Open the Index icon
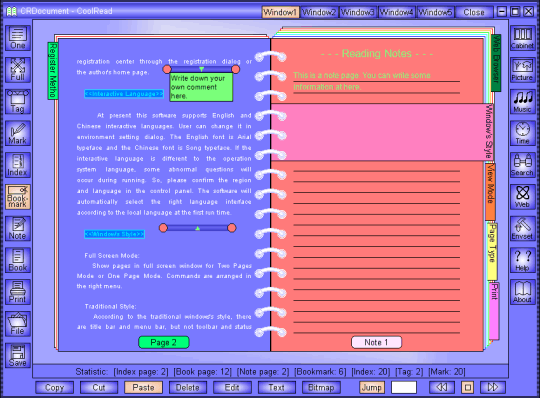This screenshot has width=540, height=398. [x=18, y=165]
